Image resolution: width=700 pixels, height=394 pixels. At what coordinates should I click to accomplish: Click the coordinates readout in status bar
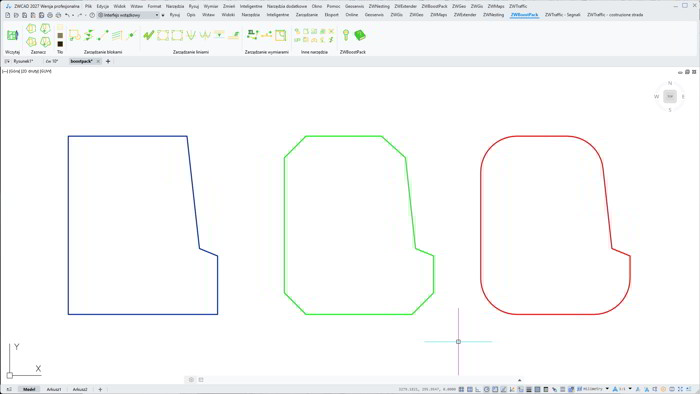[x=427, y=389]
